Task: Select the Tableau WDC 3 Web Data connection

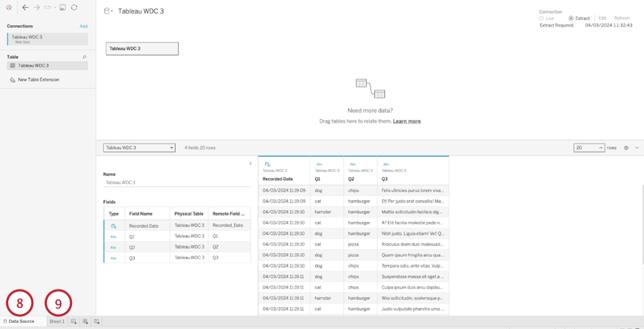Action: pos(47,39)
